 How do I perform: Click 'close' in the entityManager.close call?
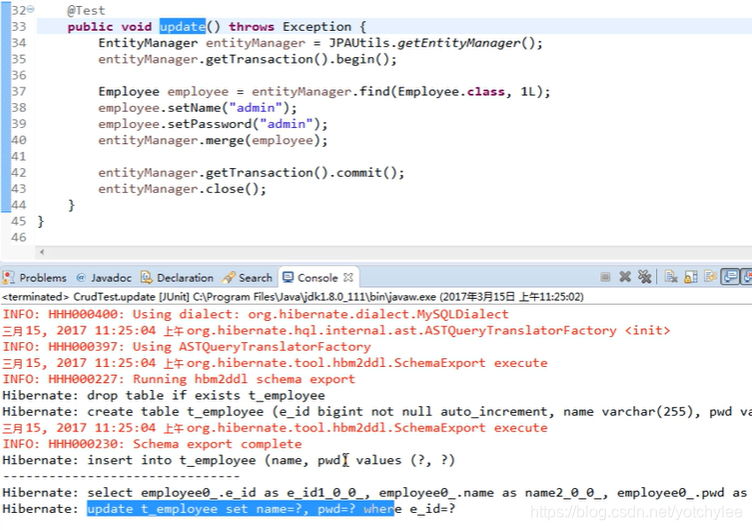[225, 189]
